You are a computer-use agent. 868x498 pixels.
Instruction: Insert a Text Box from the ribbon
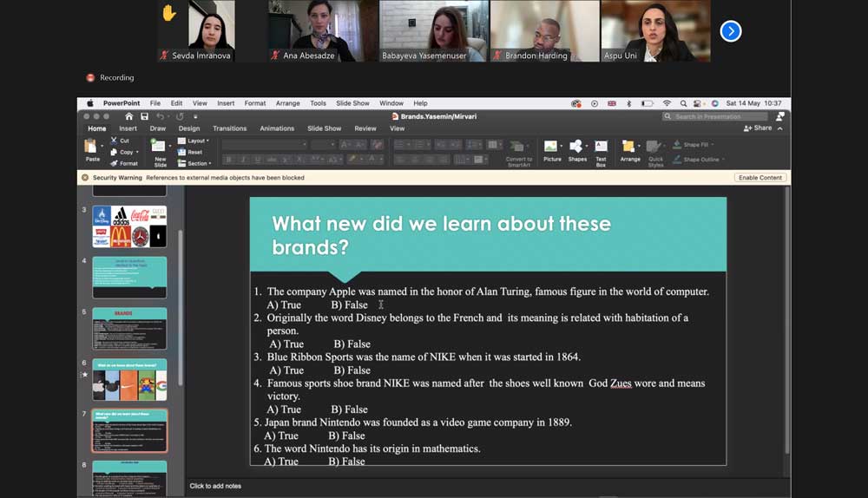[601, 147]
